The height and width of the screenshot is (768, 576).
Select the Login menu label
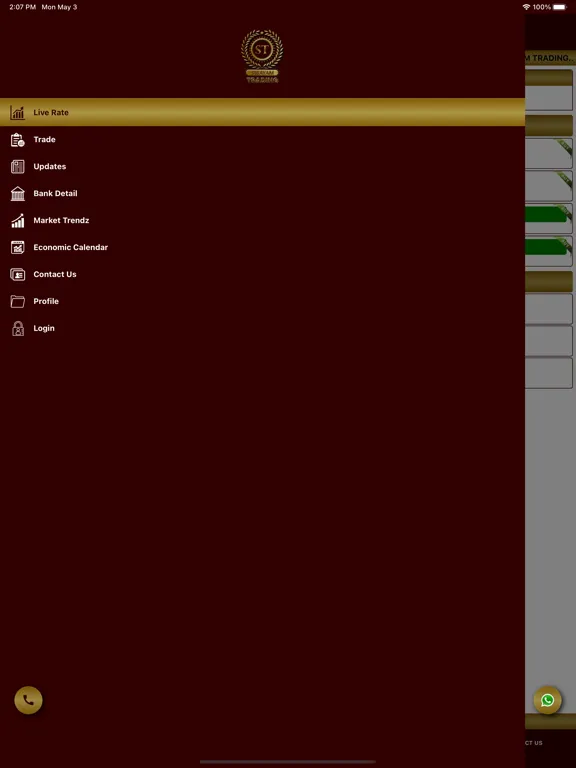pyautogui.click(x=44, y=328)
